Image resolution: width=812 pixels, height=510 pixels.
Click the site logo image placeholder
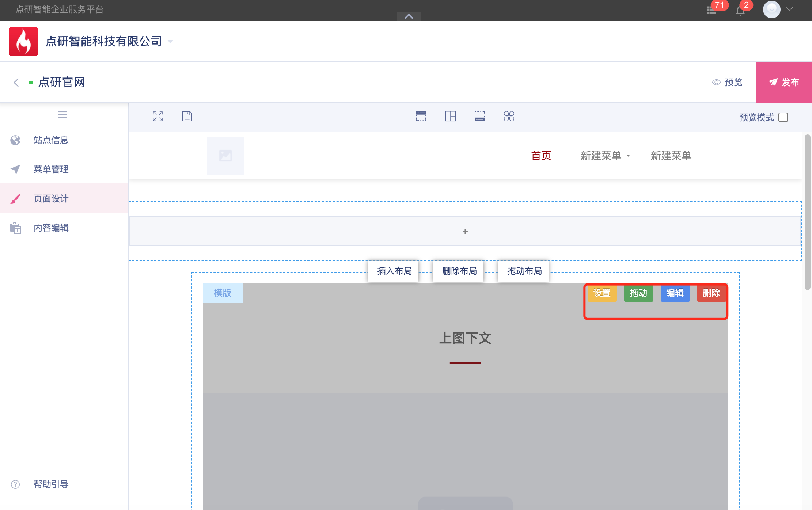click(x=225, y=156)
